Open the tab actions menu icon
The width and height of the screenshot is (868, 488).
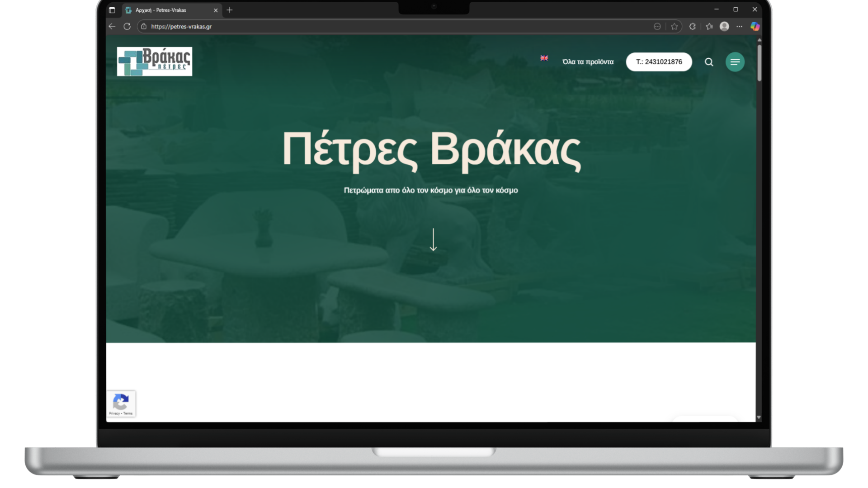[112, 10]
